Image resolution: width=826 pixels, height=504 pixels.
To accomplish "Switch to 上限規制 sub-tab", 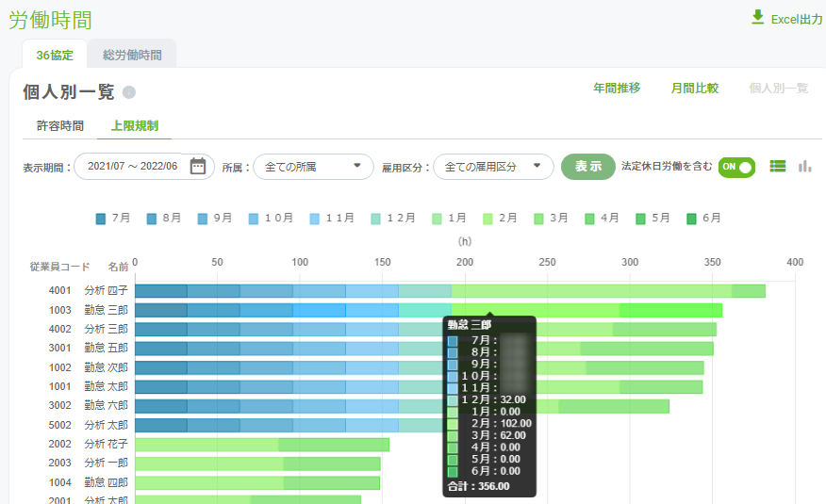I will coord(135,125).
